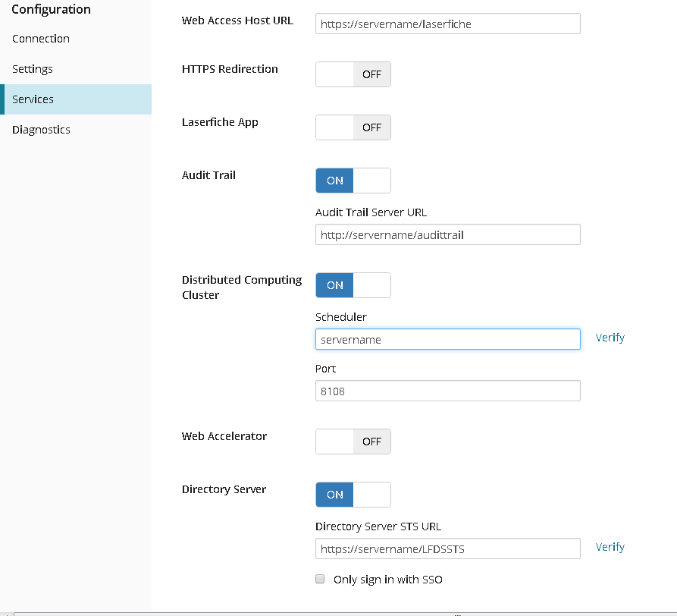Verify the Scheduler server name
This screenshot has height=616, width=677.
[610, 338]
